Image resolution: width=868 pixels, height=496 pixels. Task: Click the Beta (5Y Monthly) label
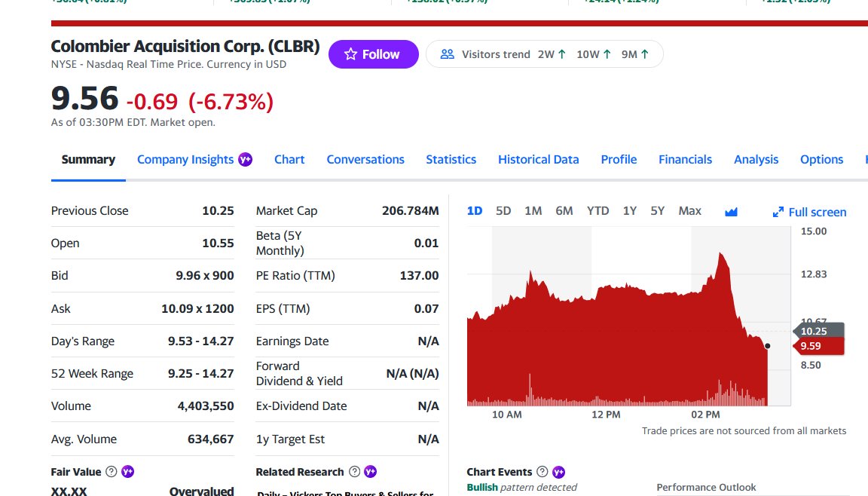[x=280, y=243]
